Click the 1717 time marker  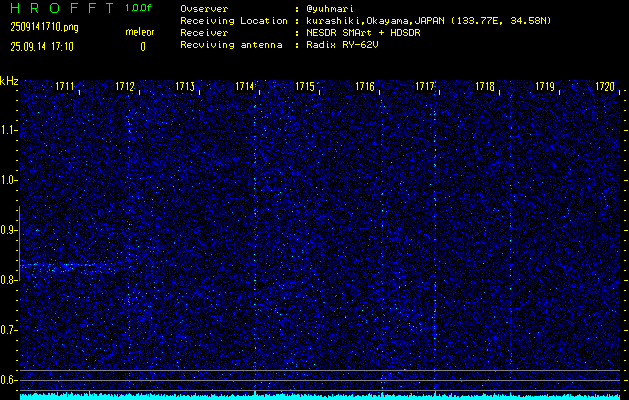point(425,86)
